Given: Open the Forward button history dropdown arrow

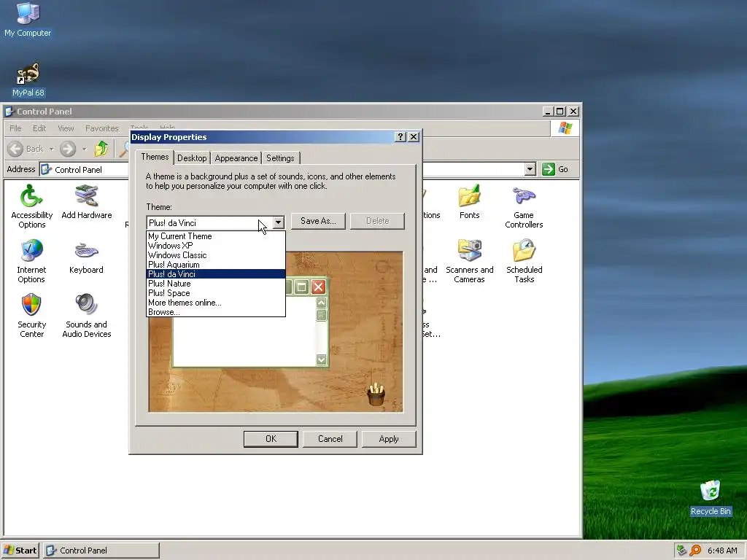Looking at the screenshot, I should click(85, 149).
